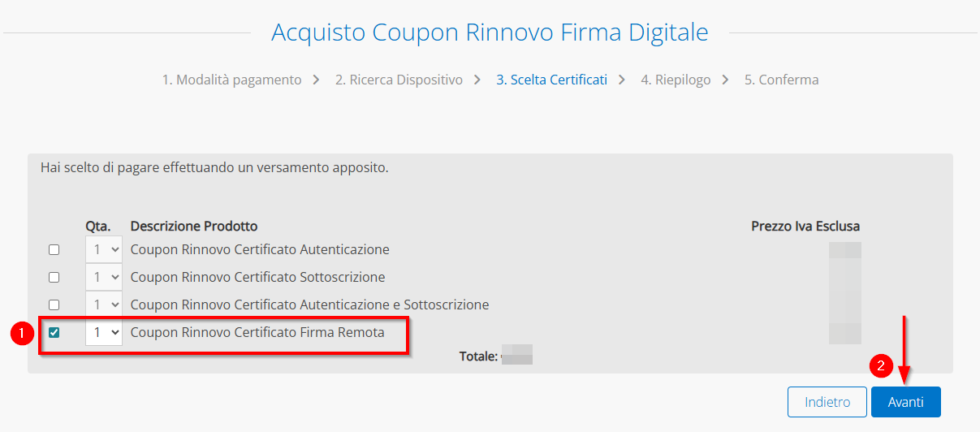The width and height of the screenshot is (980, 432).
Task: Enable the Certificato Autenticazione coupon checkbox
Action: click(54, 250)
